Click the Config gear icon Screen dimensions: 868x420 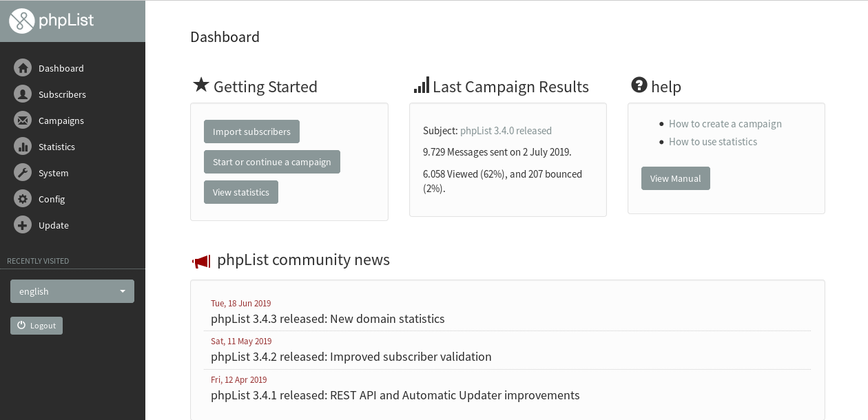coord(23,199)
